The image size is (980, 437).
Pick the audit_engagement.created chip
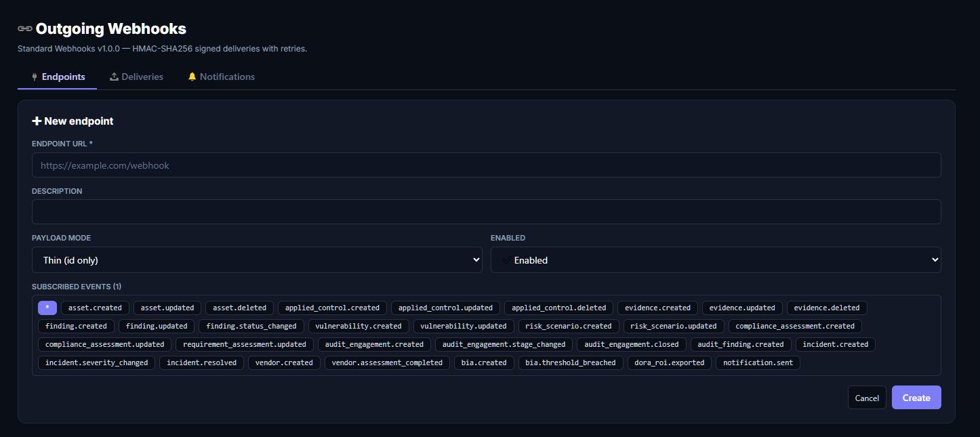[x=374, y=344]
